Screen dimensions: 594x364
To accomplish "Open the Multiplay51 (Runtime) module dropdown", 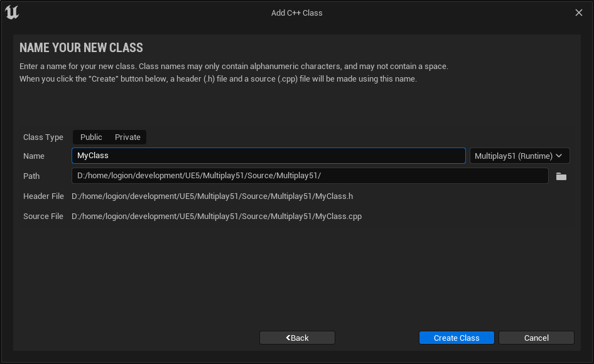I will pos(519,156).
